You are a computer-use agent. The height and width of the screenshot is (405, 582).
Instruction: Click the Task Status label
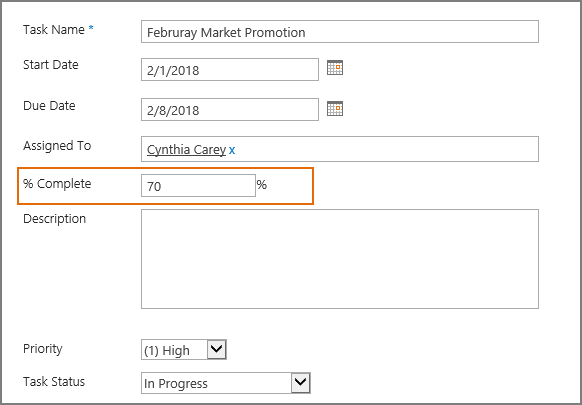coord(54,382)
